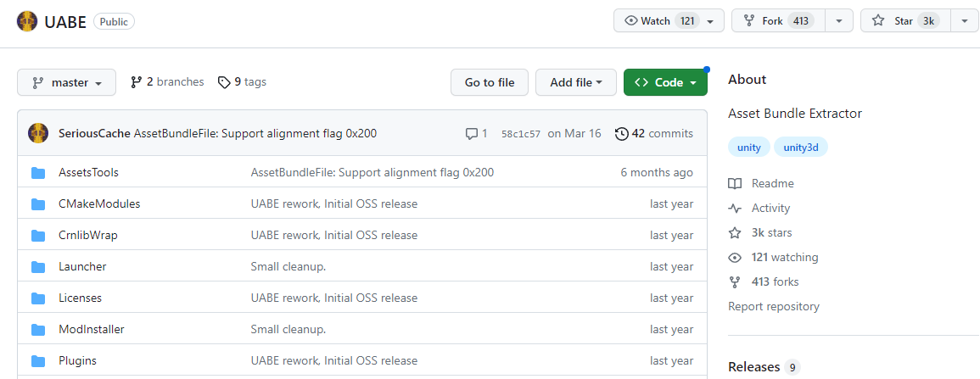This screenshot has width=980, height=379.
Task: Open latest commit message in commit bar
Action: coord(255,133)
